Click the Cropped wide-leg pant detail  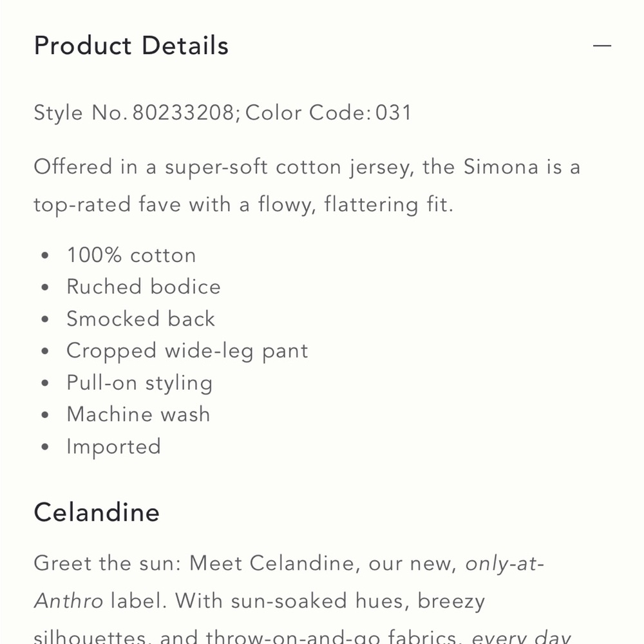click(187, 350)
